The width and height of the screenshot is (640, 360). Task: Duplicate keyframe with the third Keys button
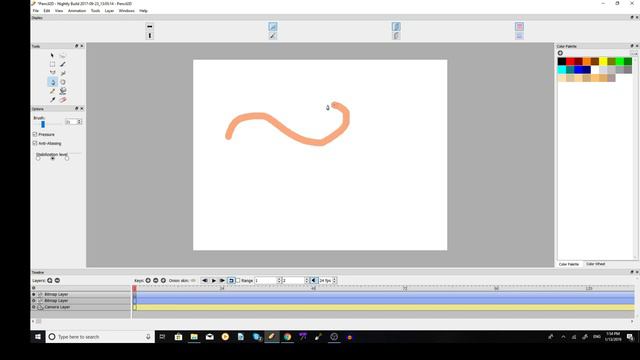[x=163, y=280]
